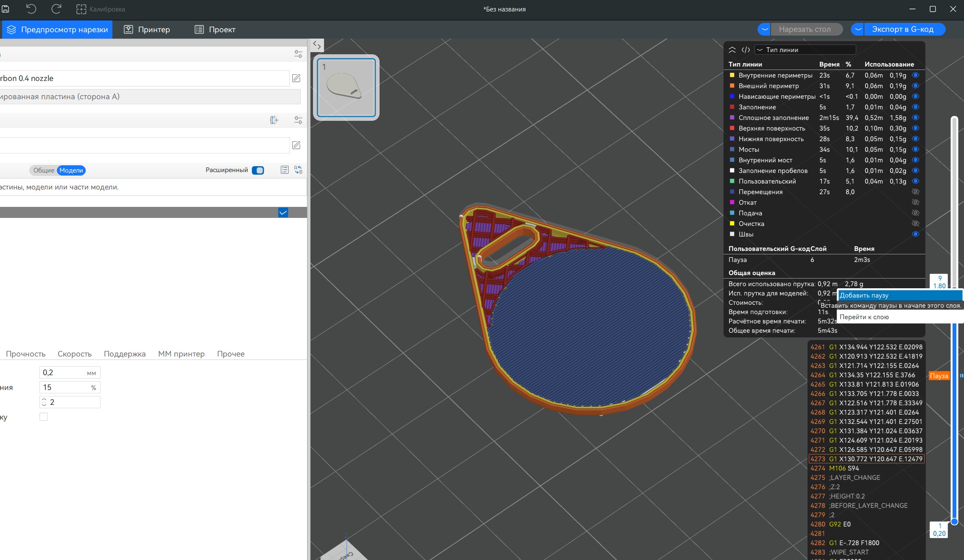Toggle the Advanced mode switch
The image size is (964, 560).
pyautogui.click(x=258, y=170)
